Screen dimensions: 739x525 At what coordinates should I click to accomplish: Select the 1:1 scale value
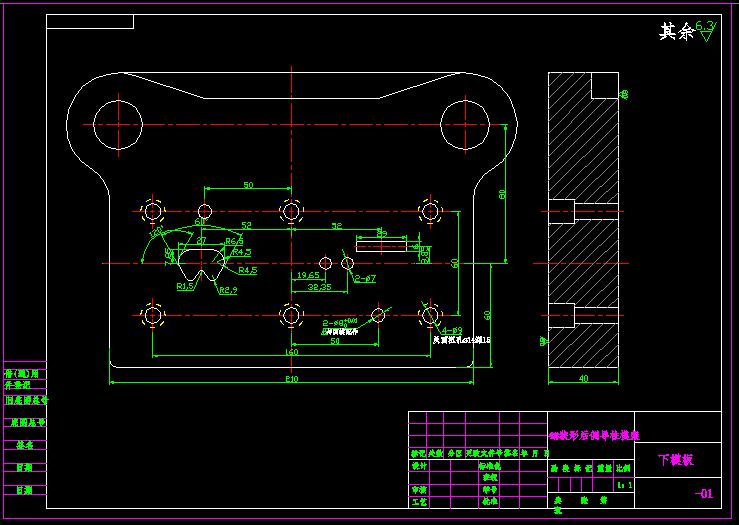point(624,484)
